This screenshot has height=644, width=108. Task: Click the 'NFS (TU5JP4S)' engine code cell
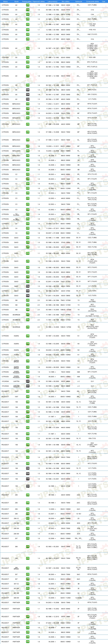coord(92,189)
